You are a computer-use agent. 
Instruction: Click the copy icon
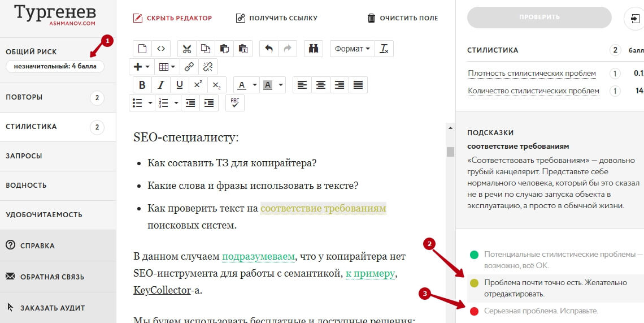(206, 49)
